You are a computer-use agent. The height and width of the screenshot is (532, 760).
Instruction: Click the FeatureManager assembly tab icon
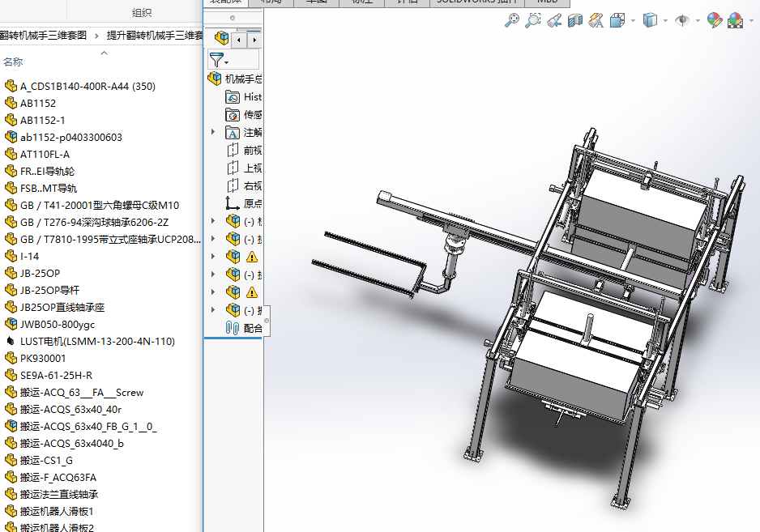click(x=221, y=38)
